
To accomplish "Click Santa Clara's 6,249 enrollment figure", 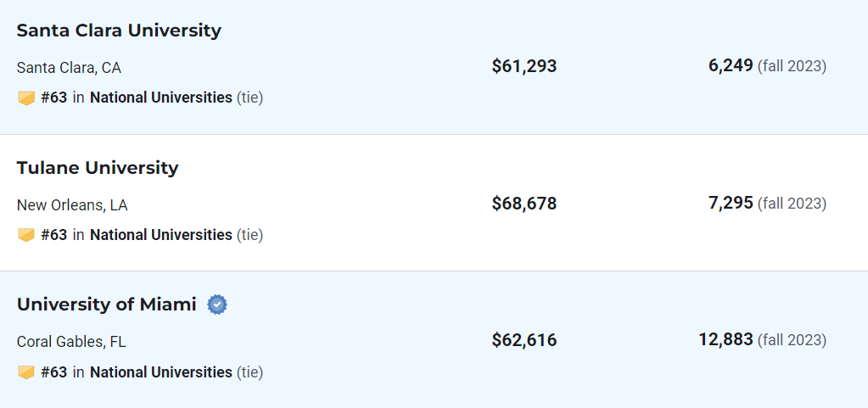I will point(731,66).
